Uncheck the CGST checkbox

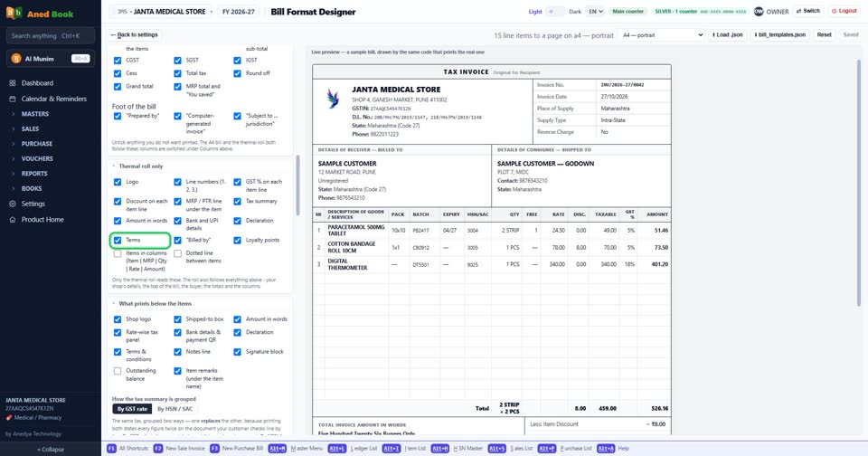tap(118, 60)
